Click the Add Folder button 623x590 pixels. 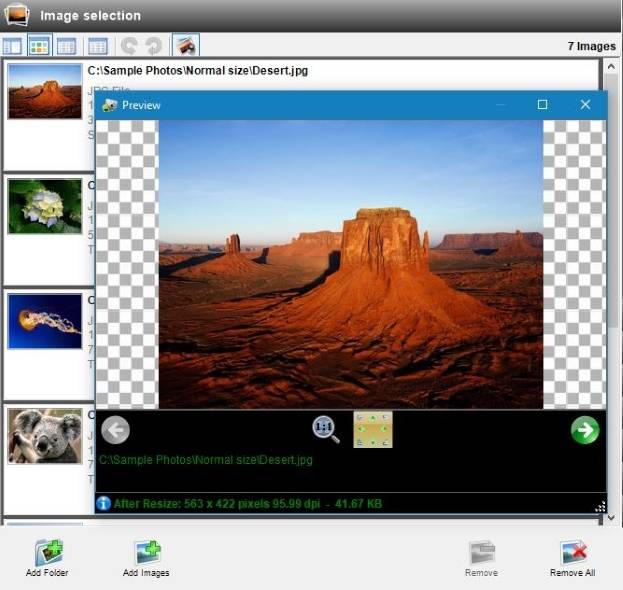[x=47, y=559]
